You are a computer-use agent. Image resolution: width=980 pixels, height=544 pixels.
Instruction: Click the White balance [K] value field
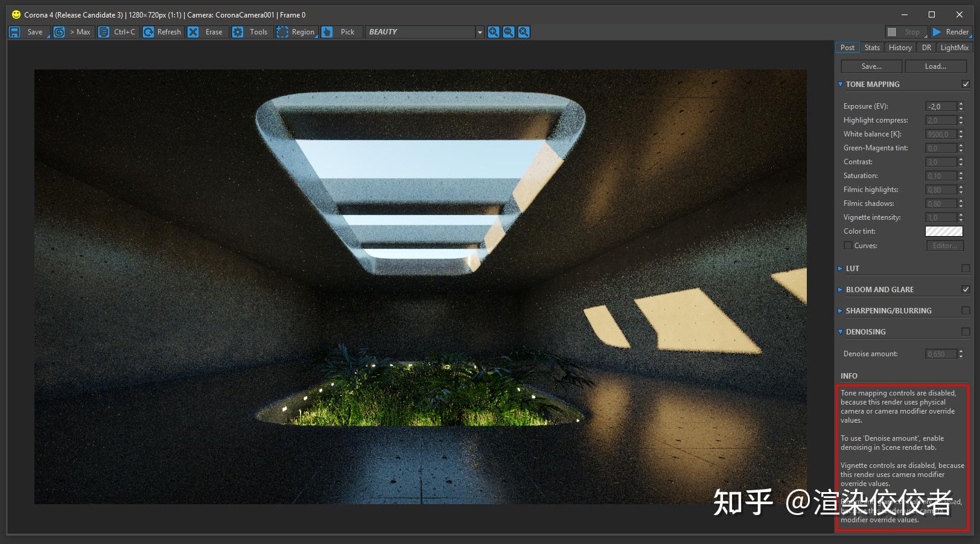[x=941, y=134]
